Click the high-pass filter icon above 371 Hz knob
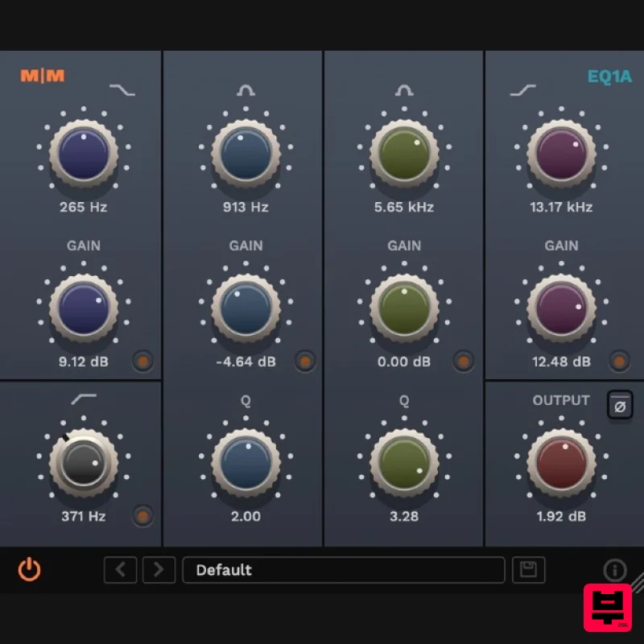644x644 pixels. pyautogui.click(x=83, y=396)
